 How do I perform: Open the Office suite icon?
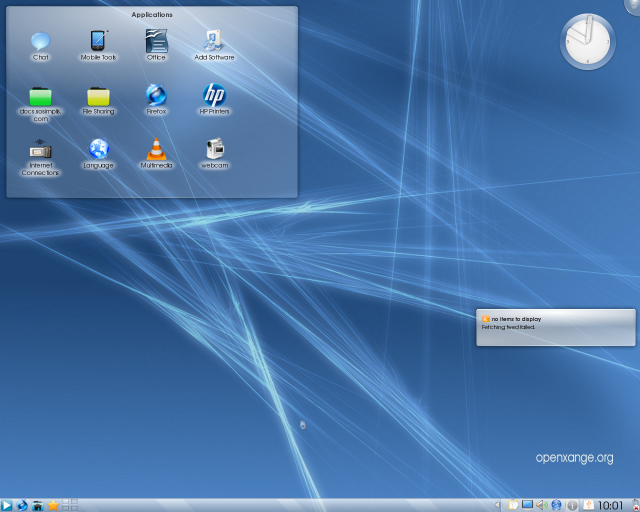click(156, 42)
